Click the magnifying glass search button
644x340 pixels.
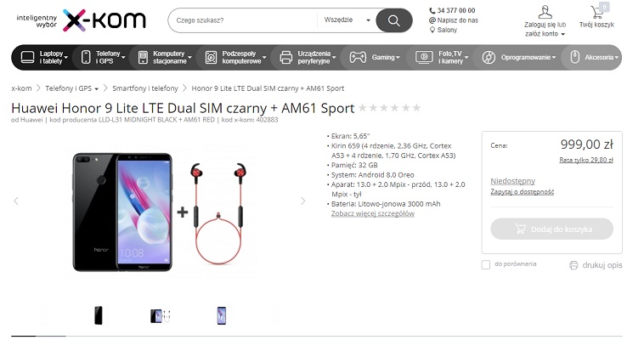393,20
